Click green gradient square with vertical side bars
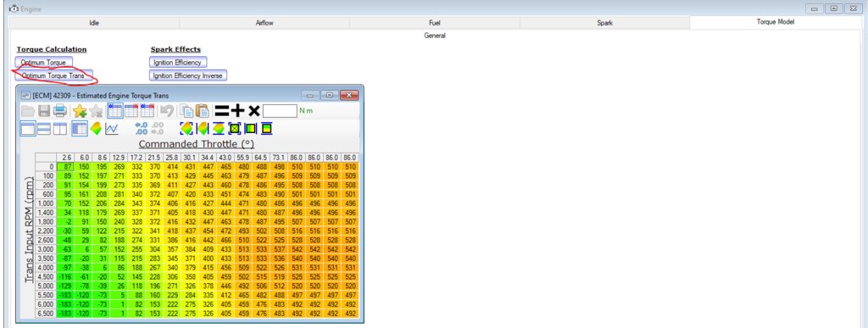This screenshot has height=328, width=868. [x=250, y=128]
